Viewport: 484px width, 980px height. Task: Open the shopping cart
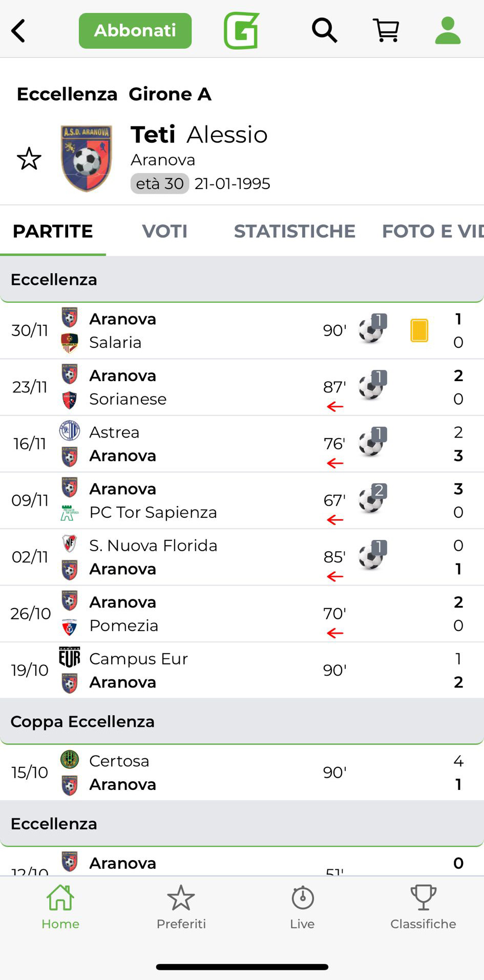pos(386,31)
